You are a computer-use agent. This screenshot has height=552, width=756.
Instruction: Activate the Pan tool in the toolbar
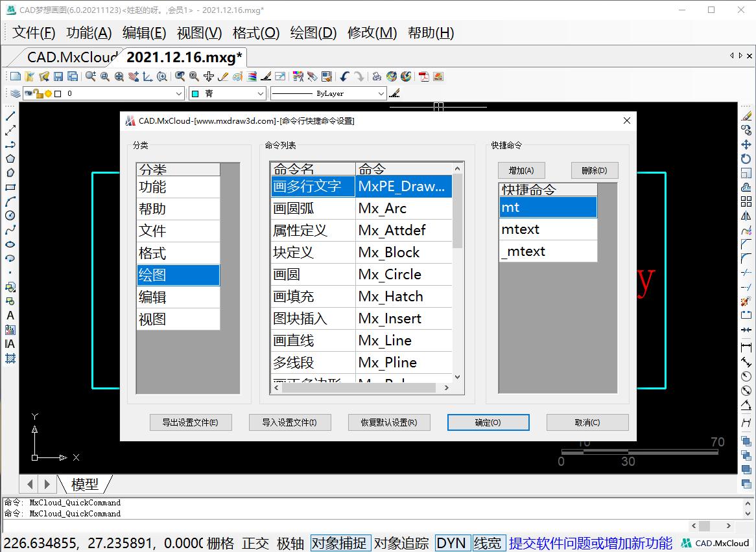(x=132, y=76)
